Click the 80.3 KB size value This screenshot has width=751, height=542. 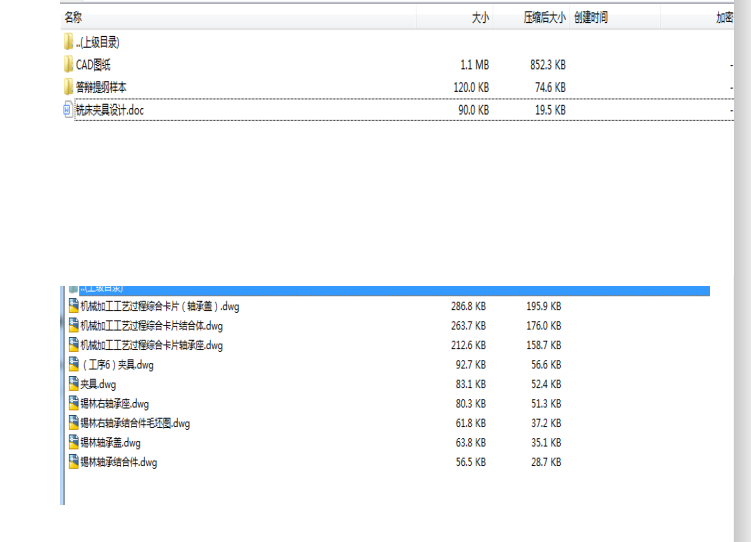pos(471,404)
